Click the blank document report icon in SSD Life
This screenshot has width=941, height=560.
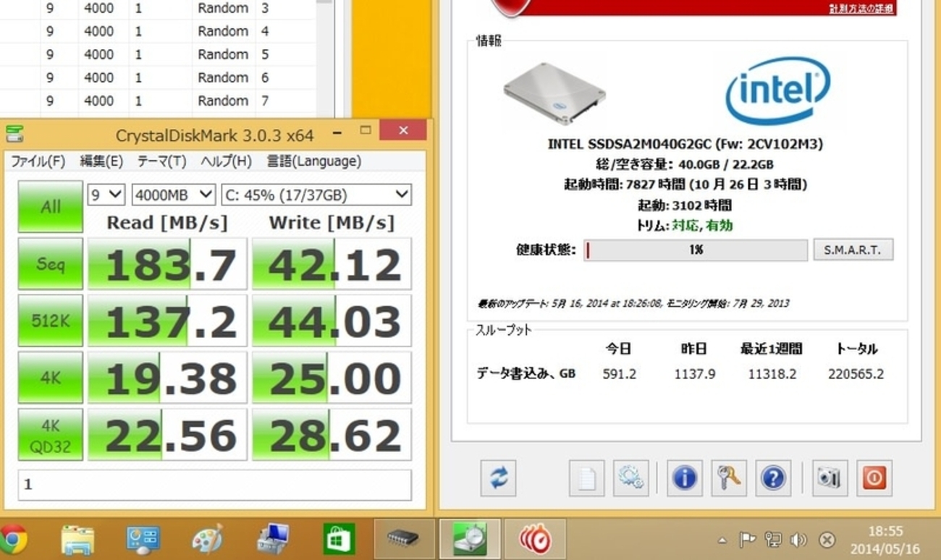(x=586, y=478)
